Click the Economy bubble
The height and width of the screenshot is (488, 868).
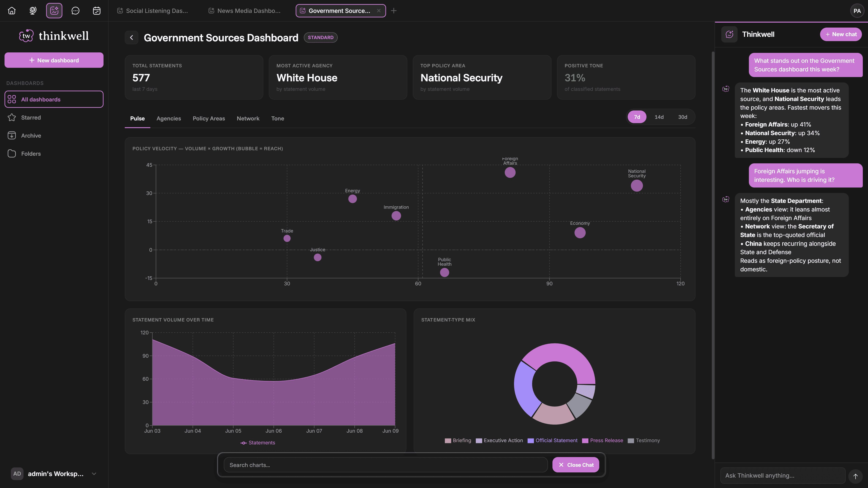pos(580,233)
